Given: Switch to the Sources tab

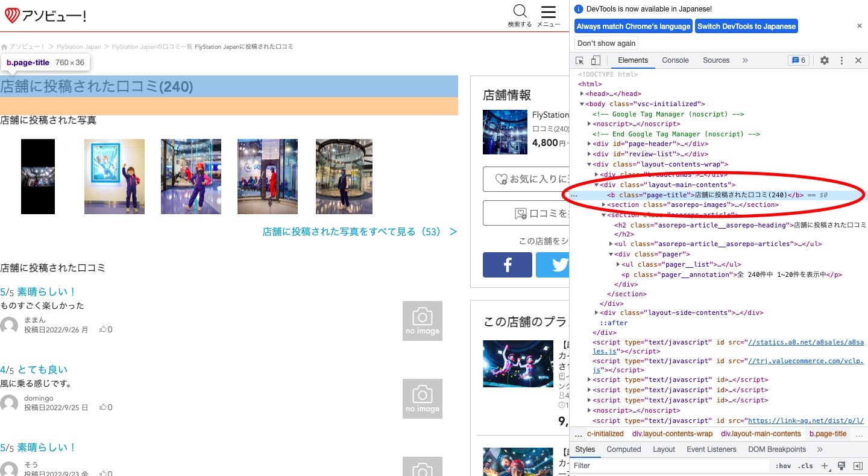Looking at the screenshot, I should (x=716, y=60).
